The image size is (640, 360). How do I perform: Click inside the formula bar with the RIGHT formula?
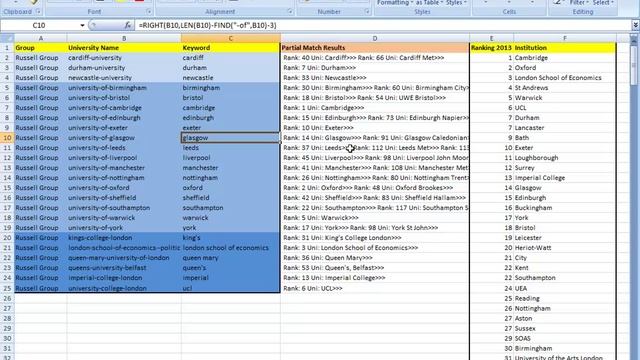tap(383, 25)
